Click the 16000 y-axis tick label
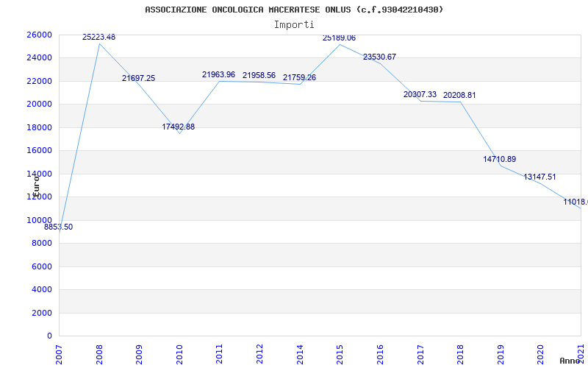588x368 pixels. click(x=39, y=151)
